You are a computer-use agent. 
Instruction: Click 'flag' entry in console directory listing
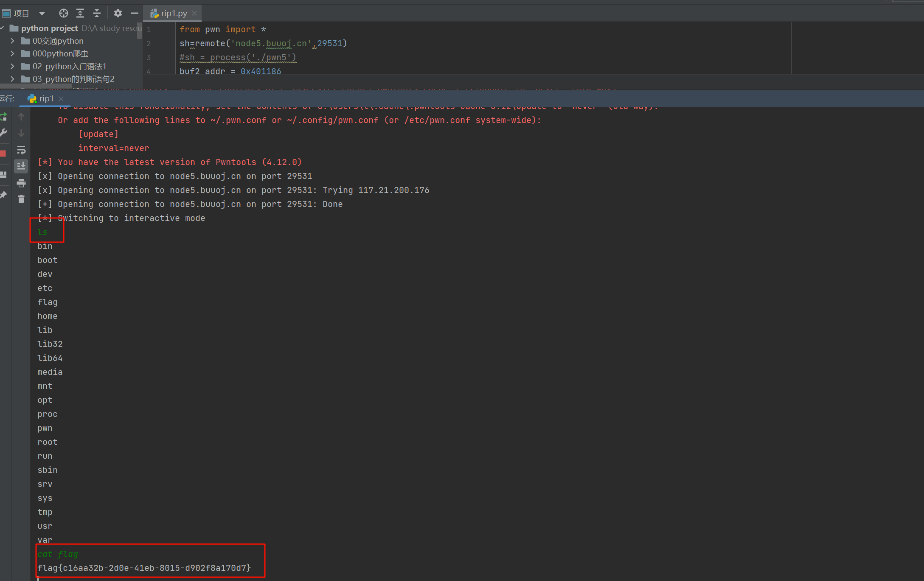(48, 302)
